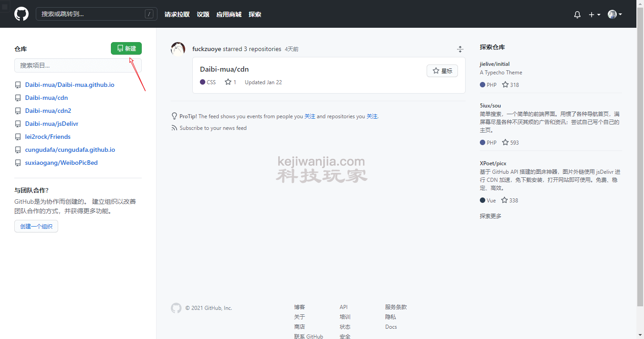Screen dimensions: 644x339
Task: Click the green 新建 repository button
Action: [x=126, y=48]
